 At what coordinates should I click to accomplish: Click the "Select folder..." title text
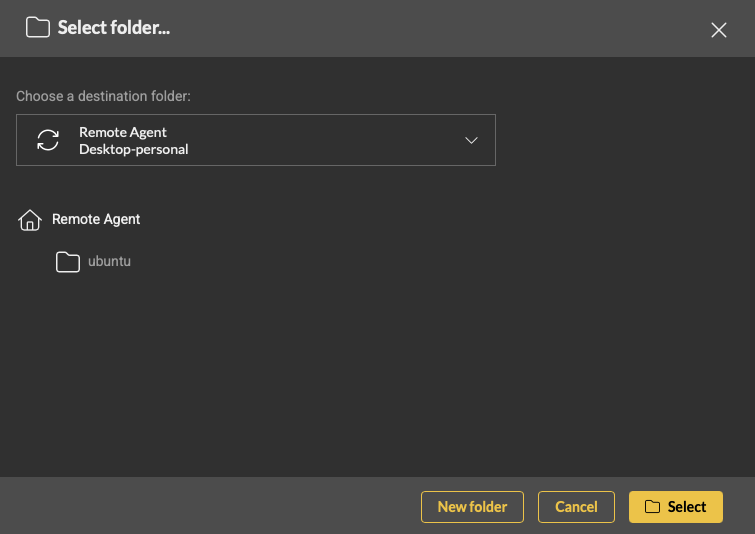(114, 28)
